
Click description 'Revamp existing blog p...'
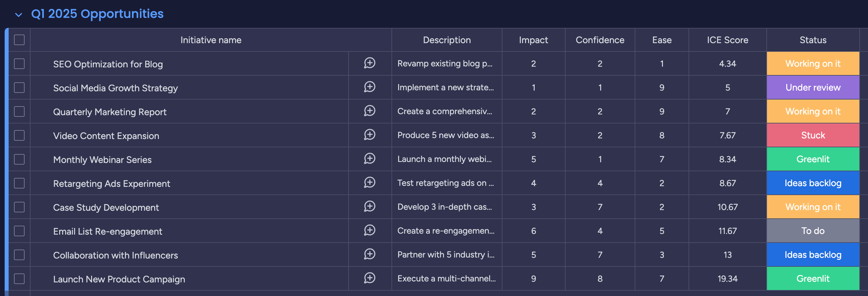click(x=445, y=63)
